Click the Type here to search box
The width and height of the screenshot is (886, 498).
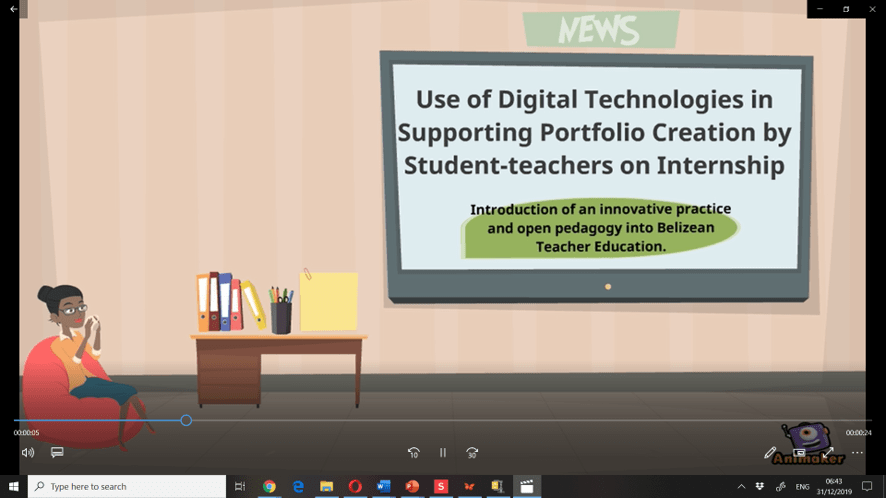coord(127,487)
